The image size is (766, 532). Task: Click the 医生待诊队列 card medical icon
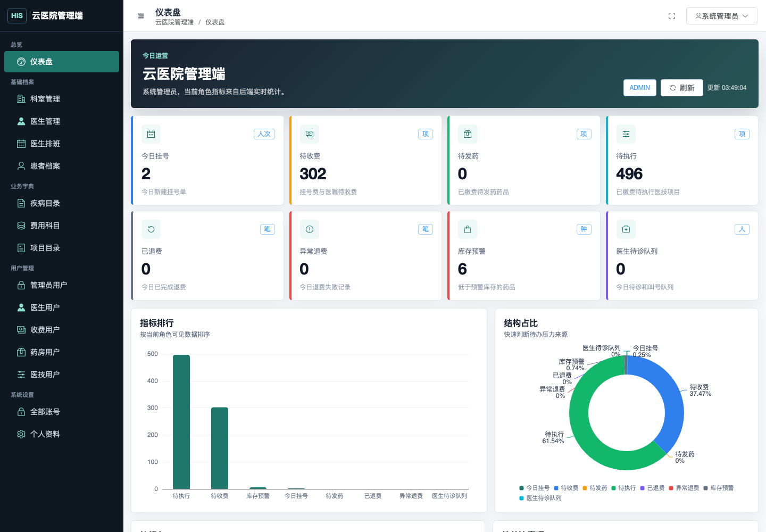coord(626,229)
